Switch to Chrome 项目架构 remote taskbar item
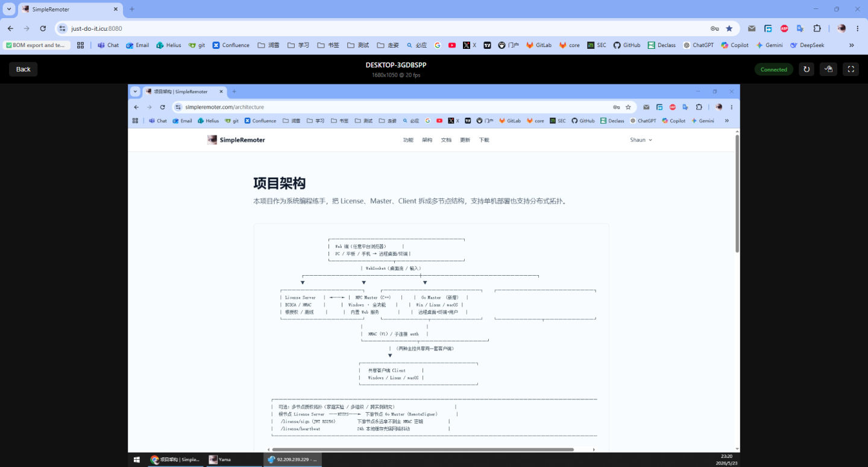This screenshot has height=467, width=868. (175, 460)
